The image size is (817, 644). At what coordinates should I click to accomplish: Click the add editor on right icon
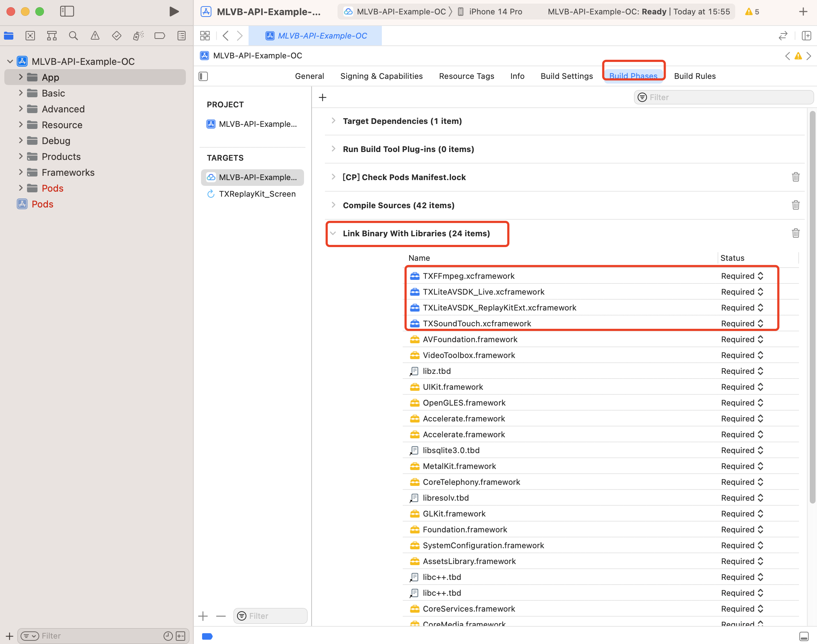807,36
